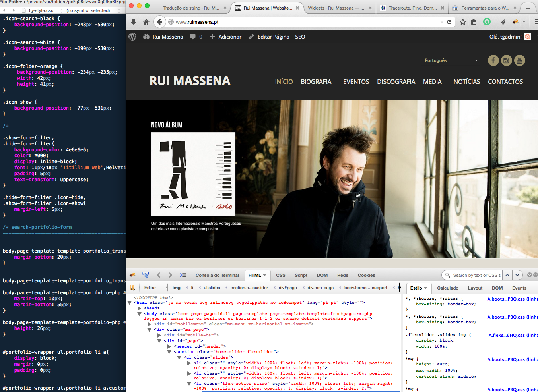The height and width of the screenshot is (392, 538).
Task: Open the browser hamburger menu
Action: pyautogui.click(x=536, y=22)
